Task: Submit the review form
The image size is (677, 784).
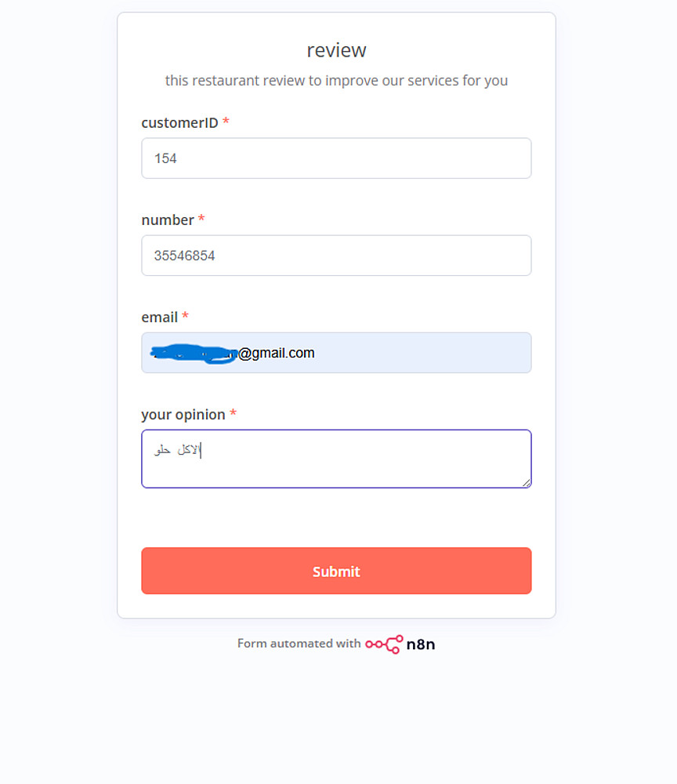Action: point(336,571)
